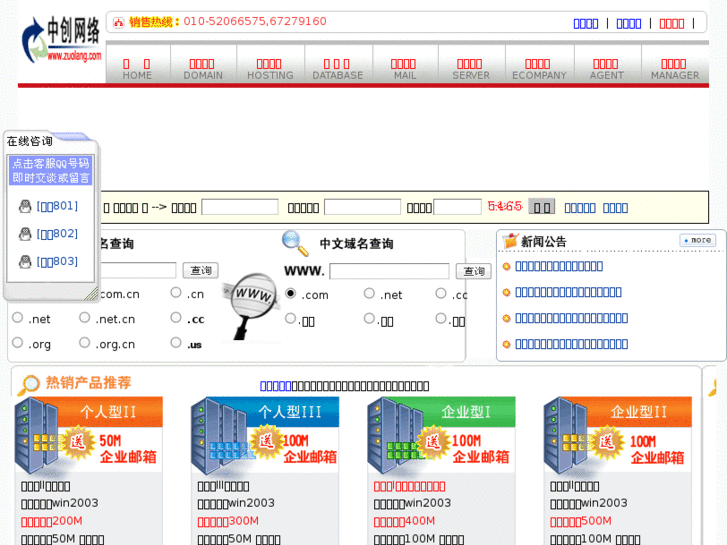Select Chinese domain .net radio button
The height and width of the screenshot is (545, 727).
(369, 293)
